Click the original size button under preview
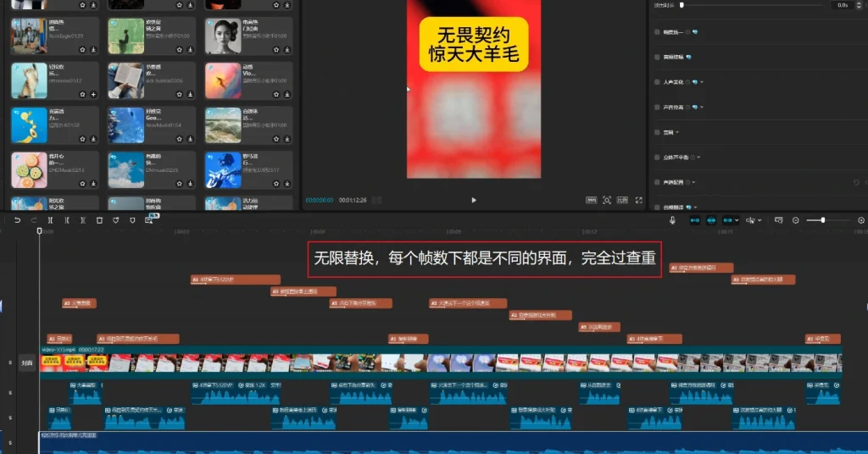Image resolution: width=868 pixels, height=454 pixels. click(591, 200)
